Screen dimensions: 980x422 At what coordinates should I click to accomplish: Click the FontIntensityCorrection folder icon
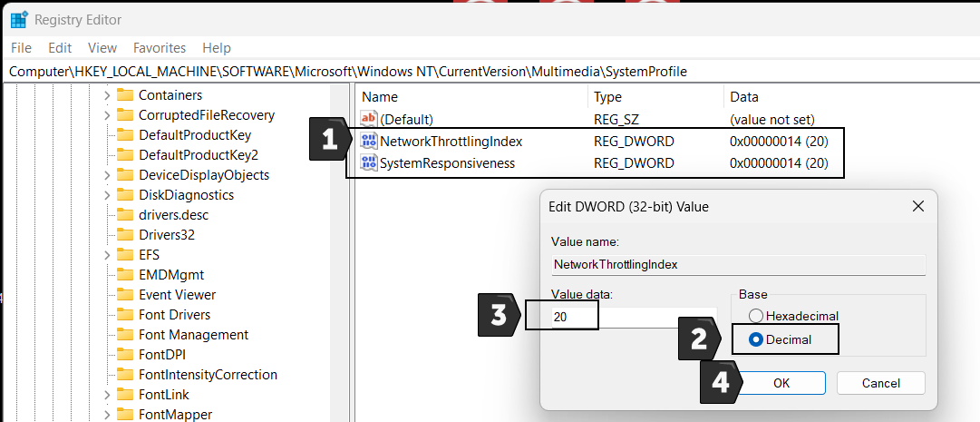(126, 375)
